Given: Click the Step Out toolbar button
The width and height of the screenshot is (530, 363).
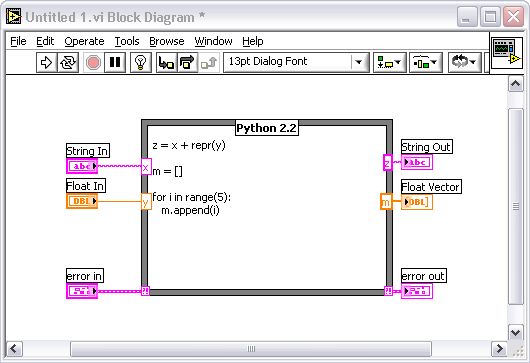Looking at the screenshot, I should (209, 62).
